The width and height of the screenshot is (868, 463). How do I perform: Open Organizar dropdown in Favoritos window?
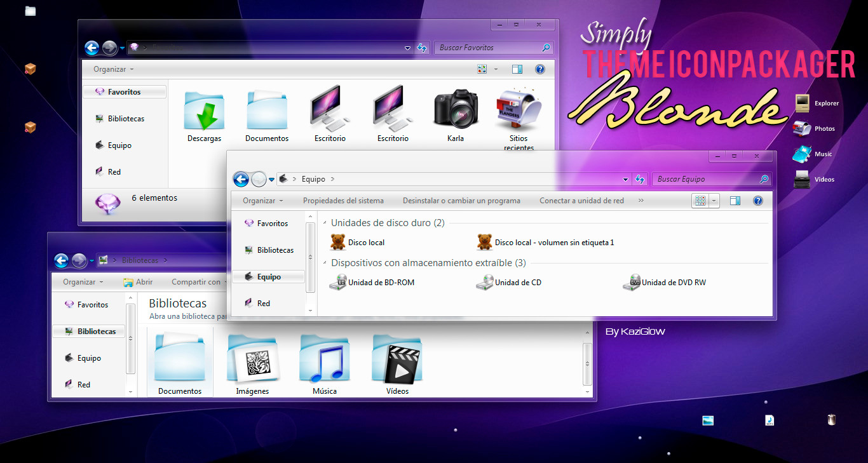114,69
